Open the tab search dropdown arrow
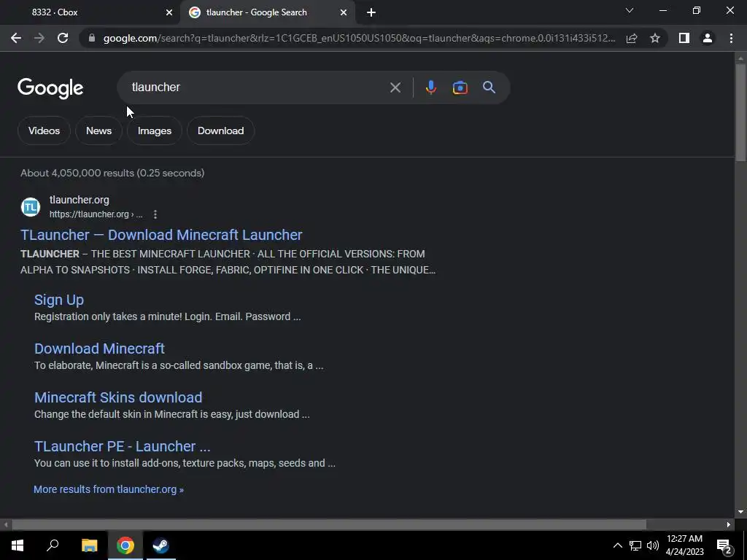The height and width of the screenshot is (560, 747). pos(630,10)
